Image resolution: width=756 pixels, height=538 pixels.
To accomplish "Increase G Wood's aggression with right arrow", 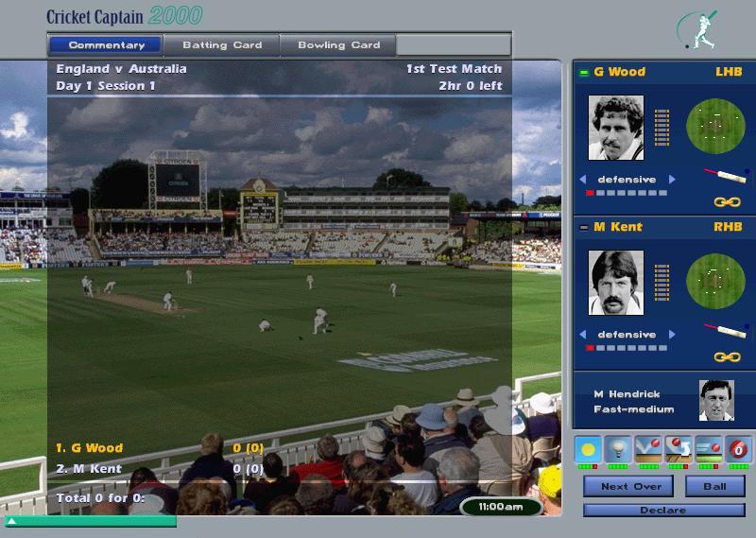I will [672, 180].
